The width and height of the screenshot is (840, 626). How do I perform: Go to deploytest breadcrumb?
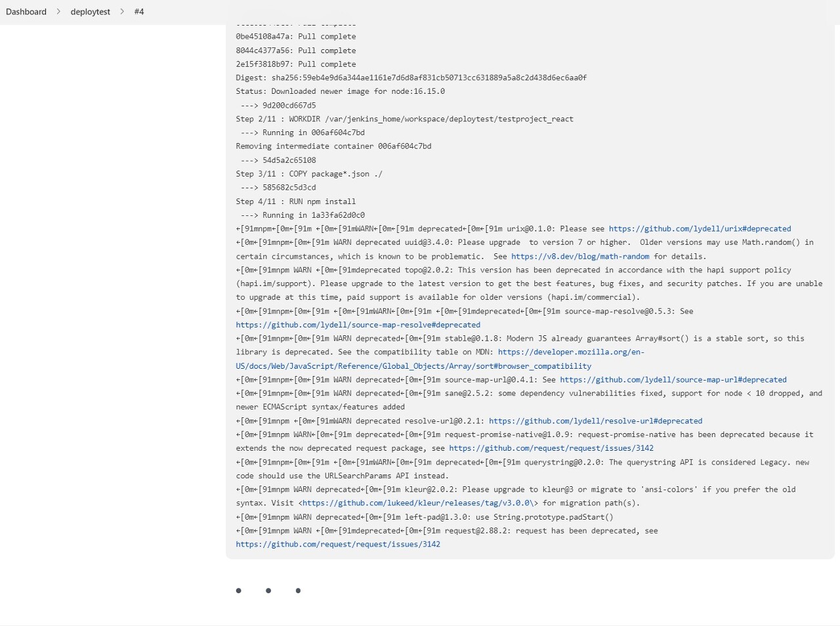tap(91, 12)
